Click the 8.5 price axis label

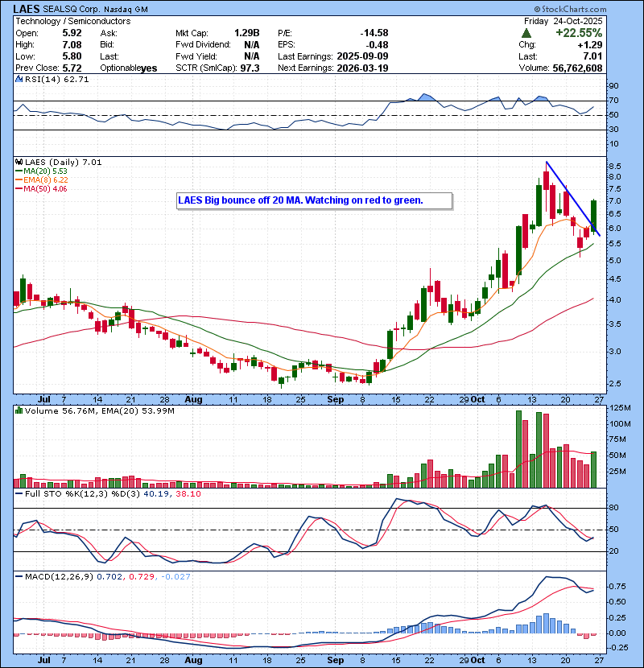[x=615, y=166]
